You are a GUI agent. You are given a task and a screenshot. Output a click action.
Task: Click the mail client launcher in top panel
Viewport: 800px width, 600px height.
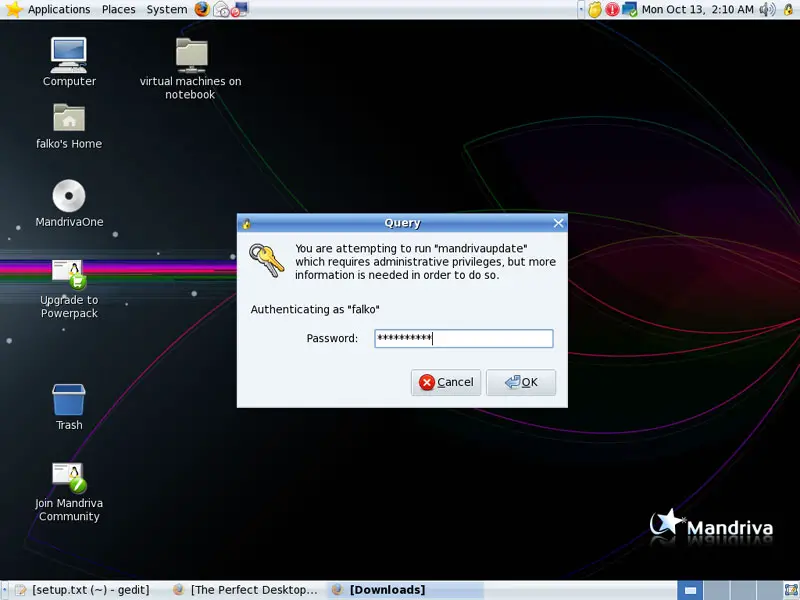(221, 9)
